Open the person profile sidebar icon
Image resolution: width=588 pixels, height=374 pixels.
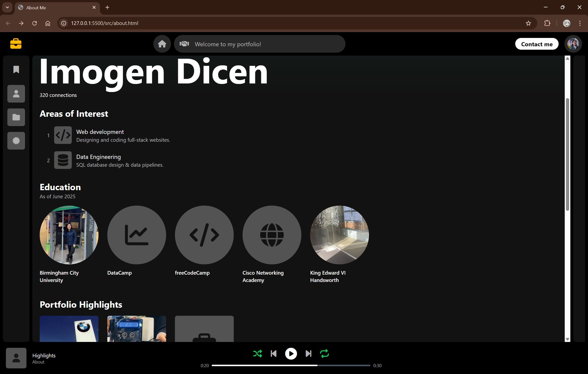16,94
